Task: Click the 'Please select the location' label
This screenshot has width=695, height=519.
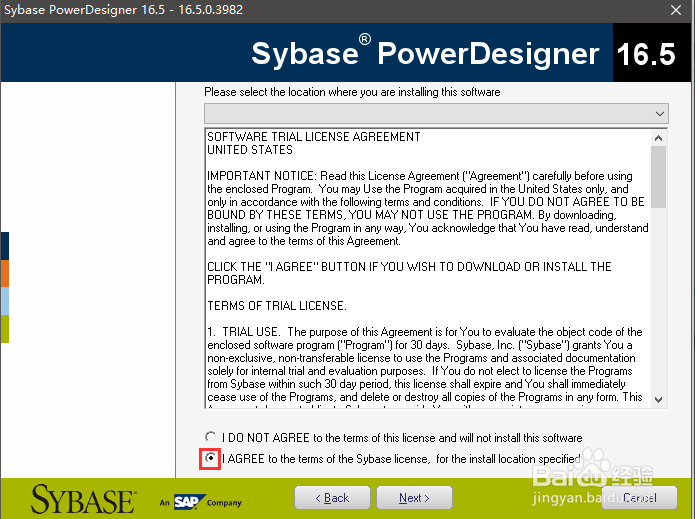Action: (x=352, y=92)
